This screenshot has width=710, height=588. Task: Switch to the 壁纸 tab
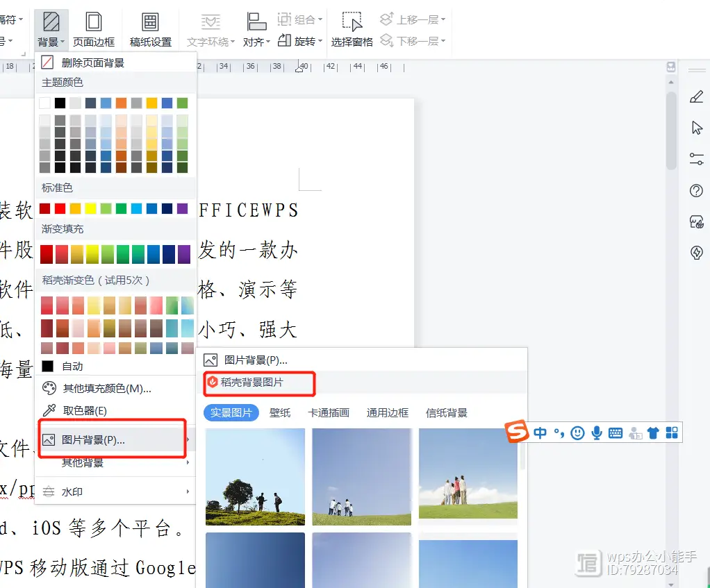coord(280,412)
